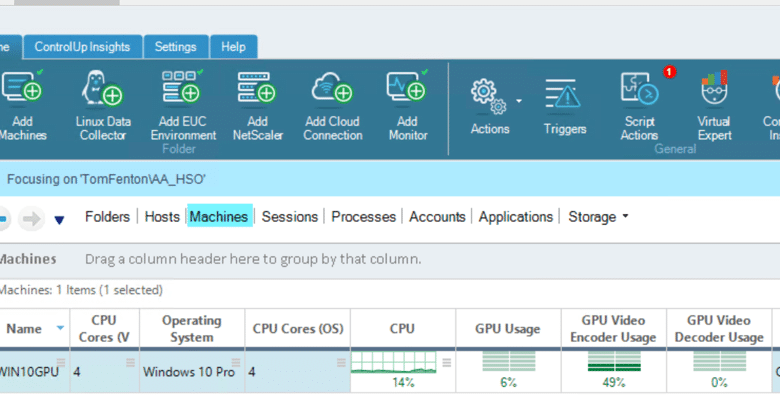Expand the Actions dropdown arrow
The height and width of the screenshot is (404, 780).
[519, 101]
